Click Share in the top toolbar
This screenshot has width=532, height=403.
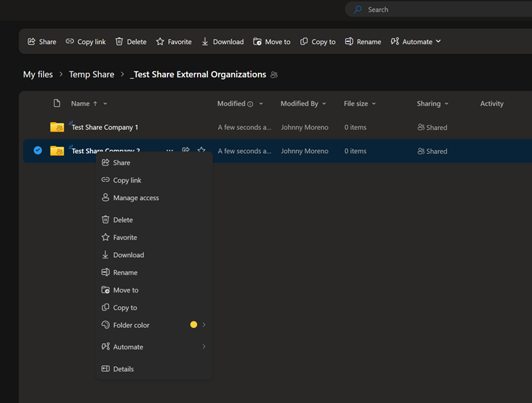pos(42,42)
